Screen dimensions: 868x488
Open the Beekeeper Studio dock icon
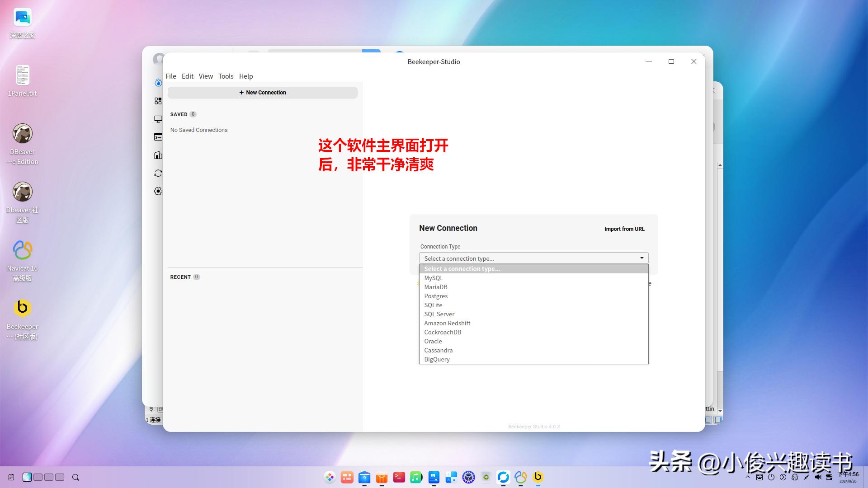point(538,477)
